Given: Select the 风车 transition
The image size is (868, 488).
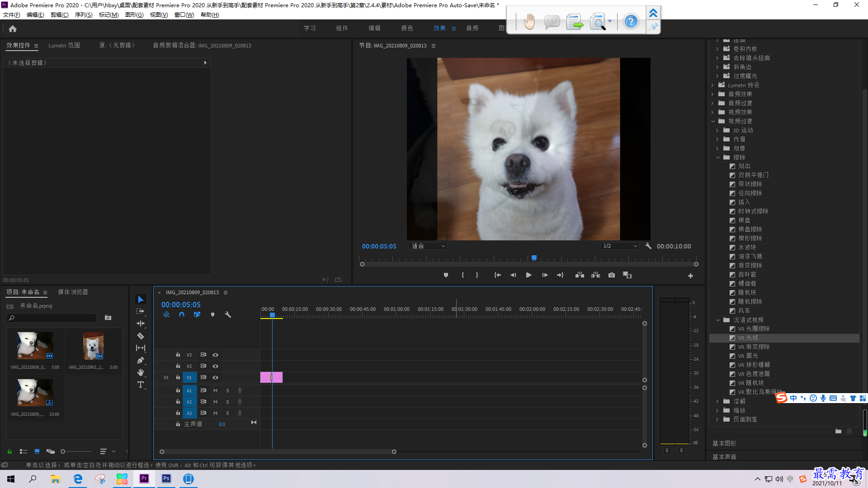Looking at the screenshot, I should click(744, 311).
